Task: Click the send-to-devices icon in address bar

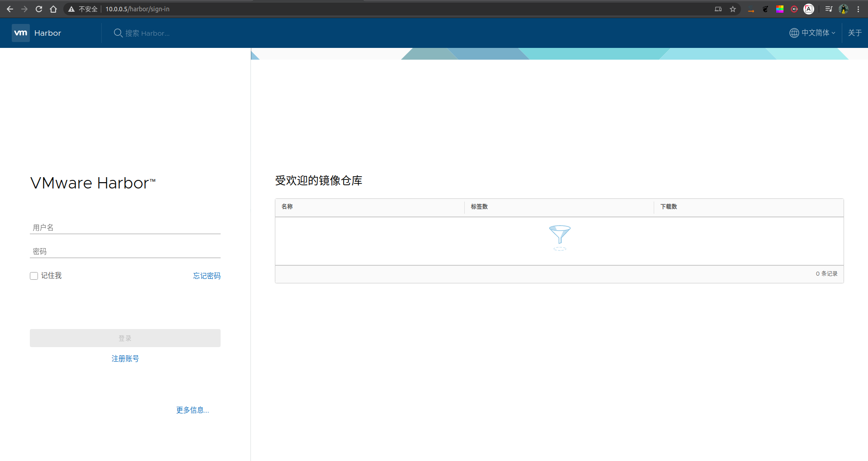Action: (718, 9)
